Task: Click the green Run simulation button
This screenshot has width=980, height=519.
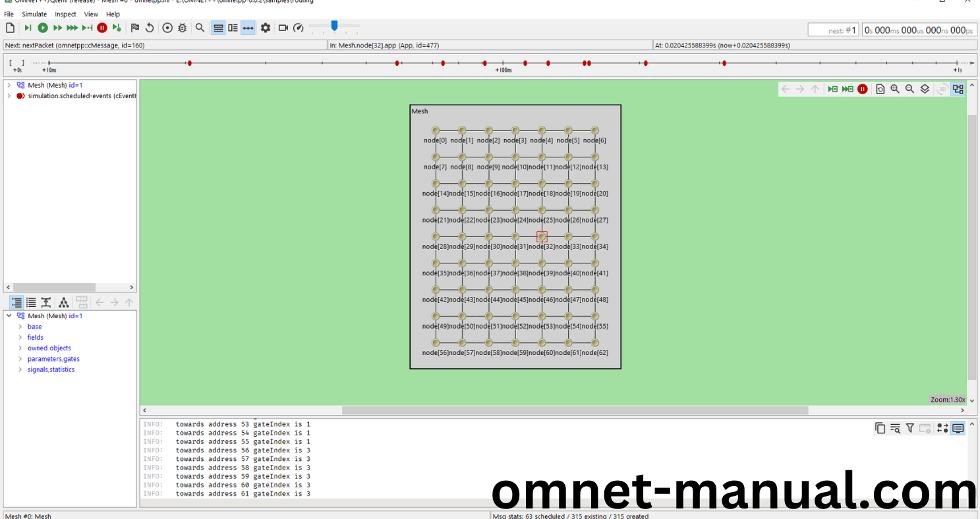Action: (43, 28)
